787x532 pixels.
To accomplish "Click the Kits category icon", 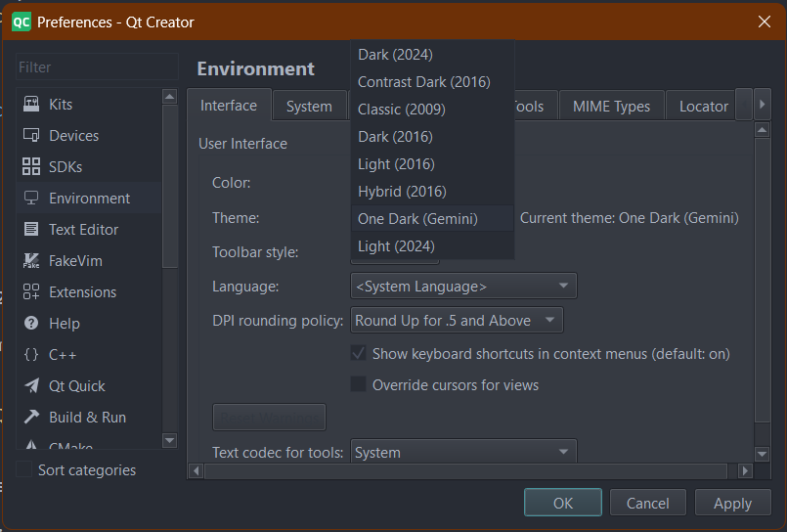I will [31, 105].
